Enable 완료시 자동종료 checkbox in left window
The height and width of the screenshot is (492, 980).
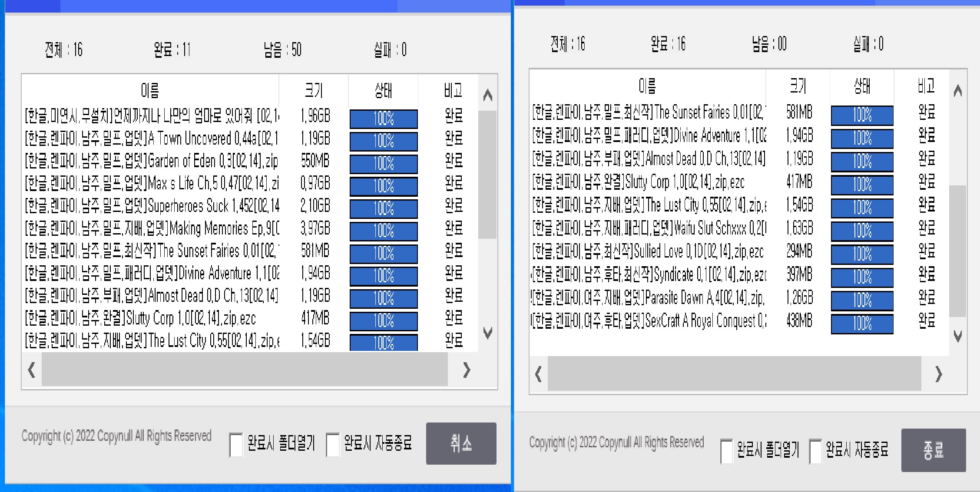[333, 445]
